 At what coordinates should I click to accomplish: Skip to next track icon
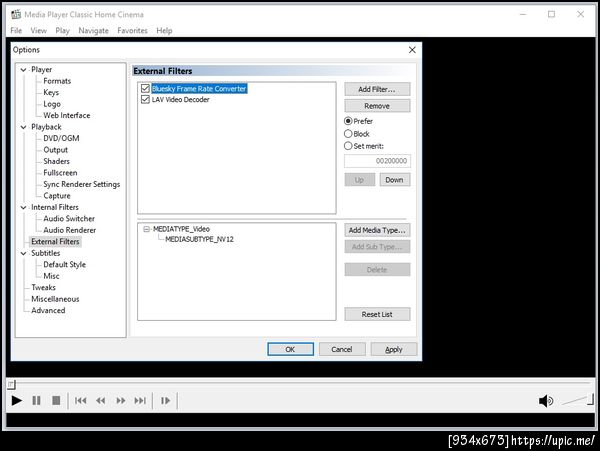(x=140, y=401)
